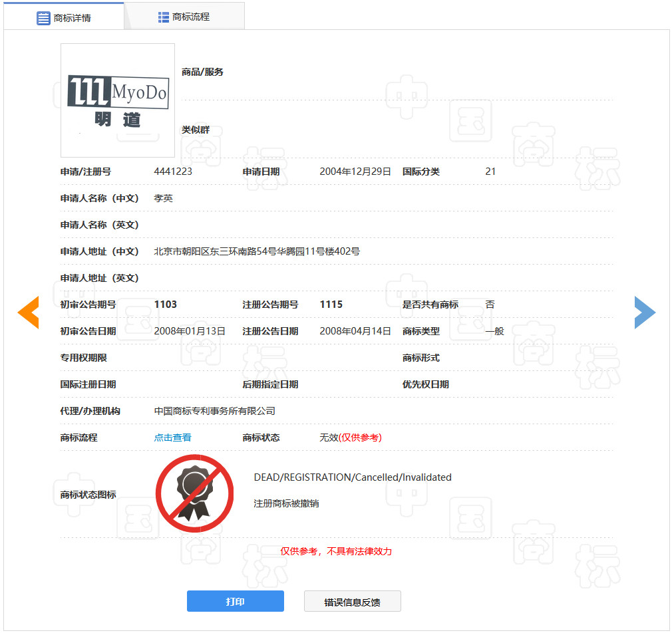Click the DEAD trademark status badge icon
This screenshot has width=672, height=633.
[194, 492]
